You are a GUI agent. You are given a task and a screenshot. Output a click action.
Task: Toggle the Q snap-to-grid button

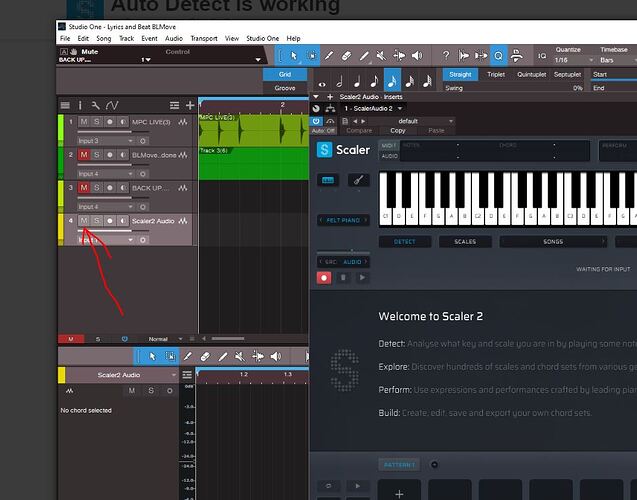click(498, 56)
